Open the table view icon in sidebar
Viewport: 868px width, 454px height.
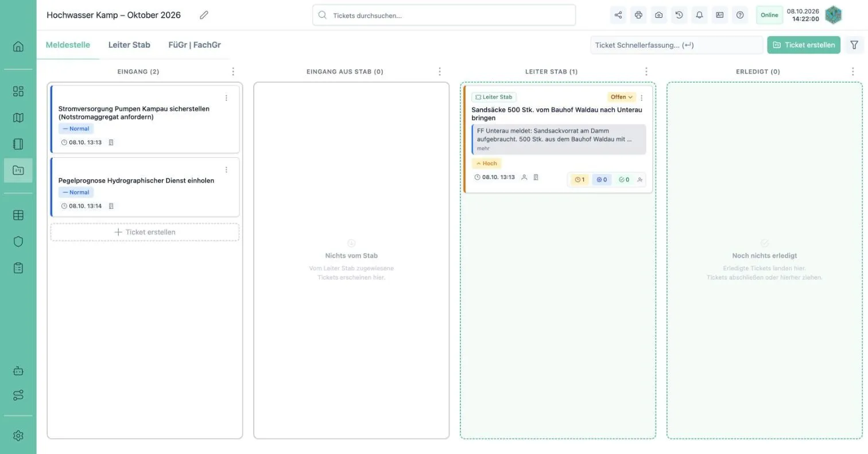coord(18,215)
